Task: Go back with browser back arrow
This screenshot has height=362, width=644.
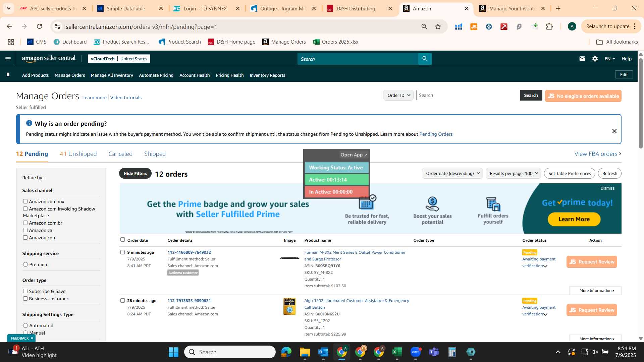Action: click(9, 26)
